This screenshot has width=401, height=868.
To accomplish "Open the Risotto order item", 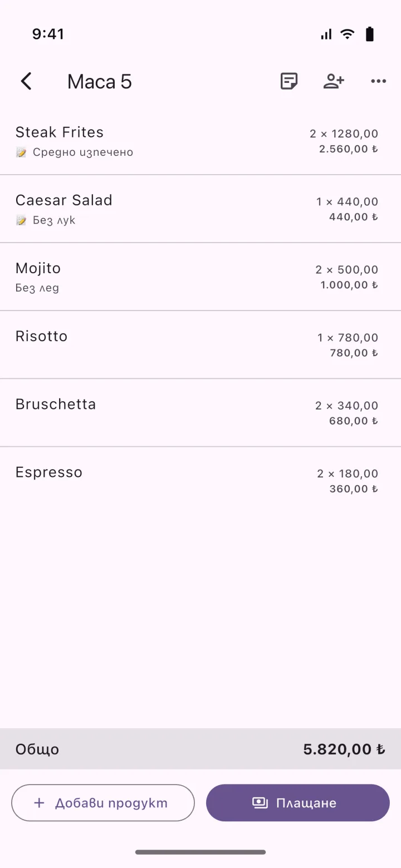I will [x=200, y=344].
